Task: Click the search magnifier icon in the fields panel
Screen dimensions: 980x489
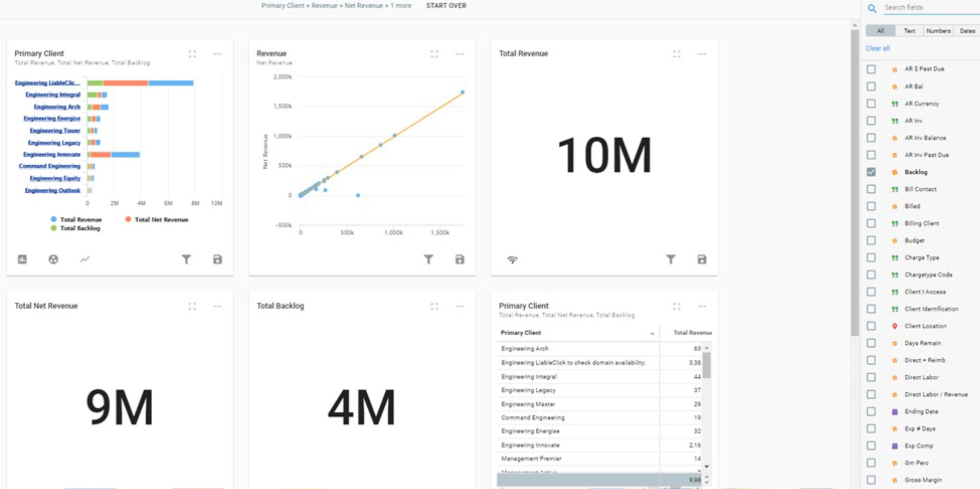Action: pos(872,8)
